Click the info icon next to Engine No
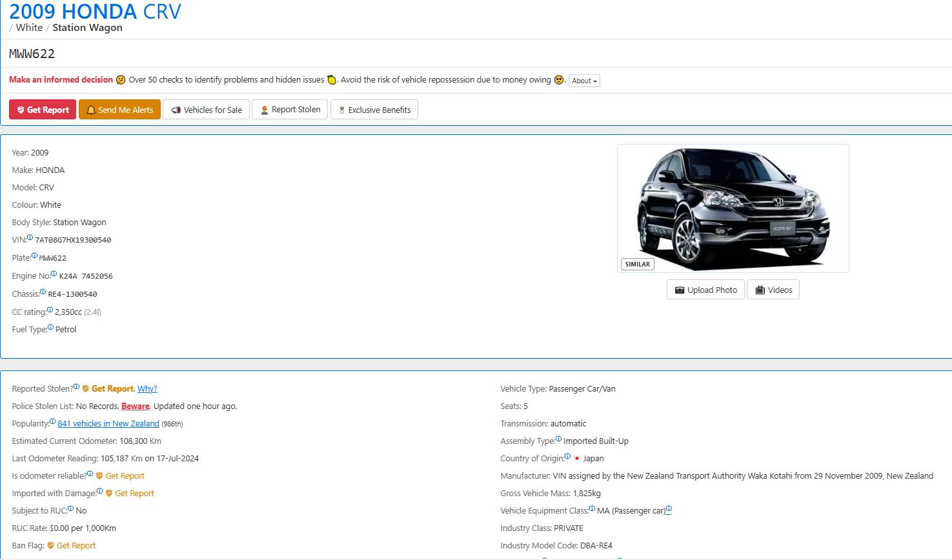The width and height of the screenshot is (952, 560). tap(54, 274)
